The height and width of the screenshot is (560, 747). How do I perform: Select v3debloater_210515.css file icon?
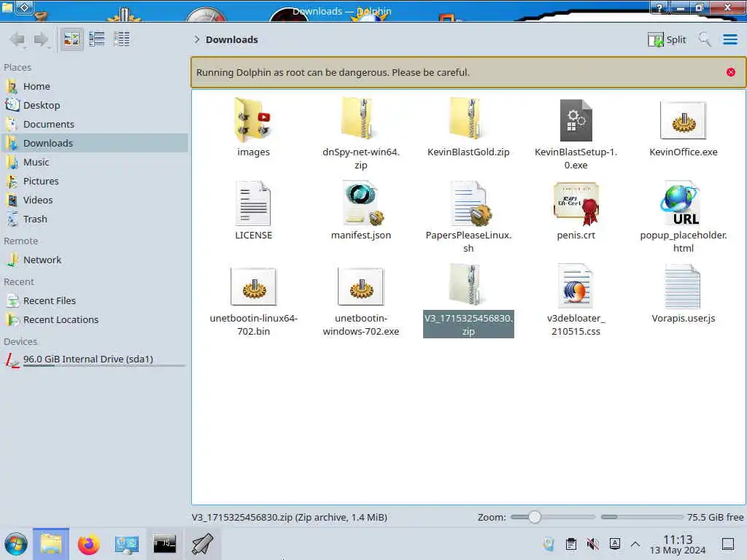576,286
